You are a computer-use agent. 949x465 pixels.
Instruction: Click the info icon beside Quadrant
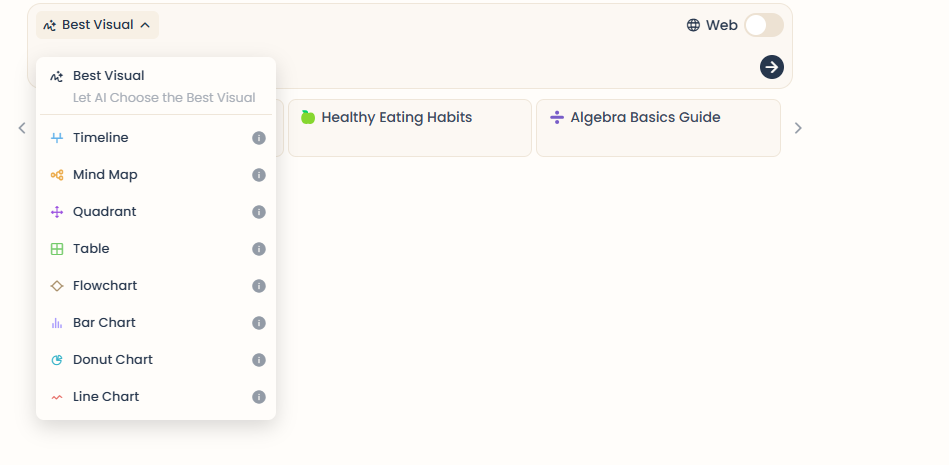(258, 212)
